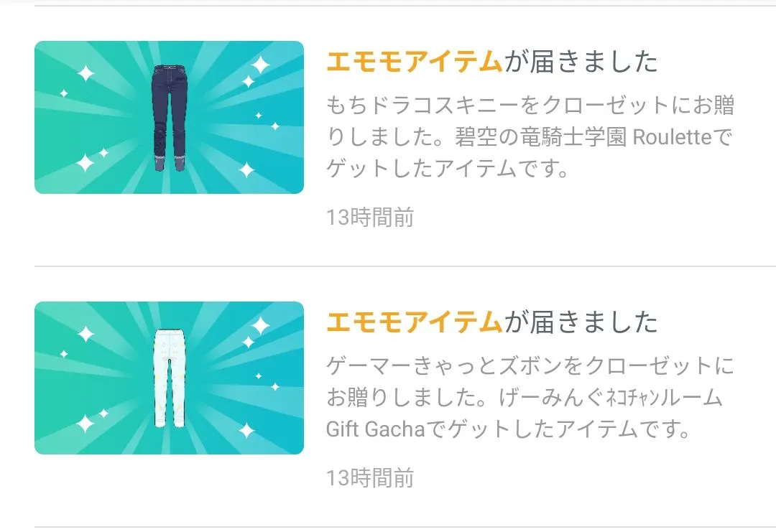Tap the sparkle at bottom-left of jeans banner

pyautogui.click(x=85, y=163)
